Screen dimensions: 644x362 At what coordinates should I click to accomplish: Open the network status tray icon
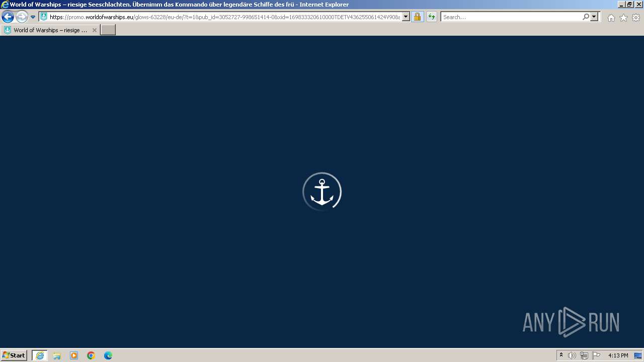tap(584, 355)
